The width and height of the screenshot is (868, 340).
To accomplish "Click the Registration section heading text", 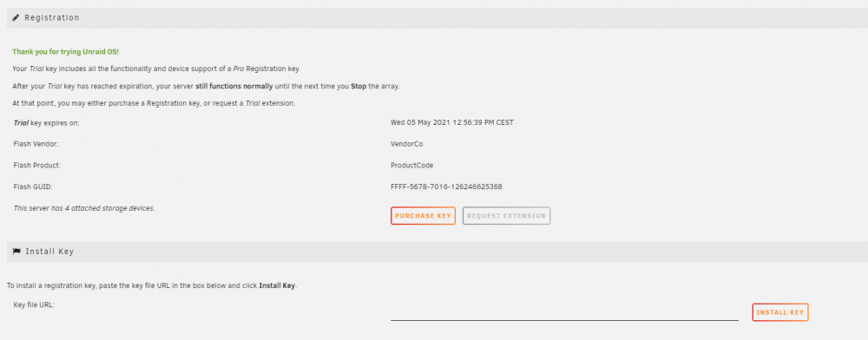I will 52,17.
